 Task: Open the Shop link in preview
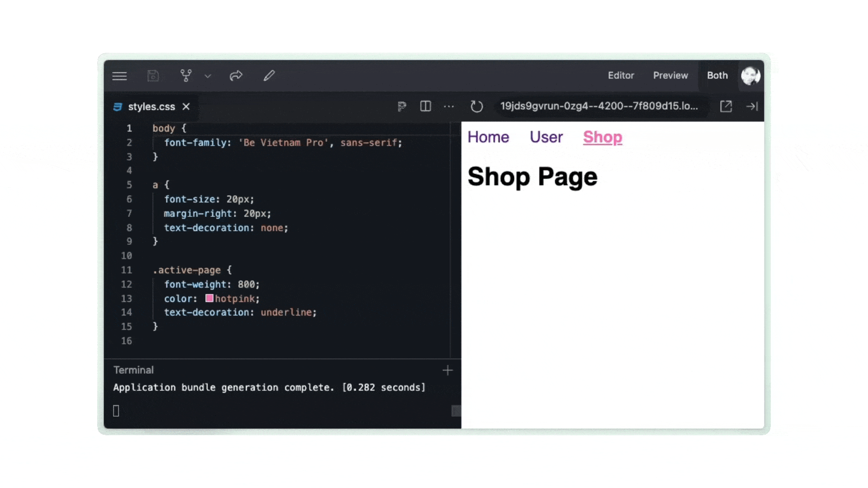[x=603, y=137]
